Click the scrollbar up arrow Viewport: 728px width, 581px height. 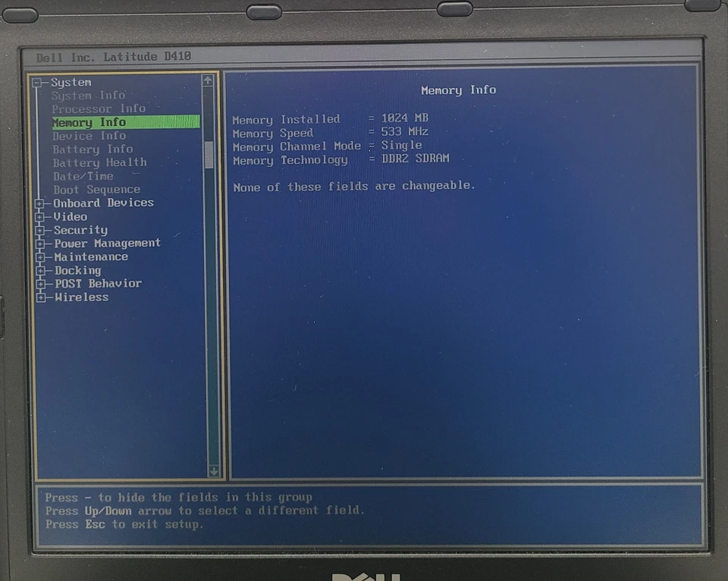(207, 80)
